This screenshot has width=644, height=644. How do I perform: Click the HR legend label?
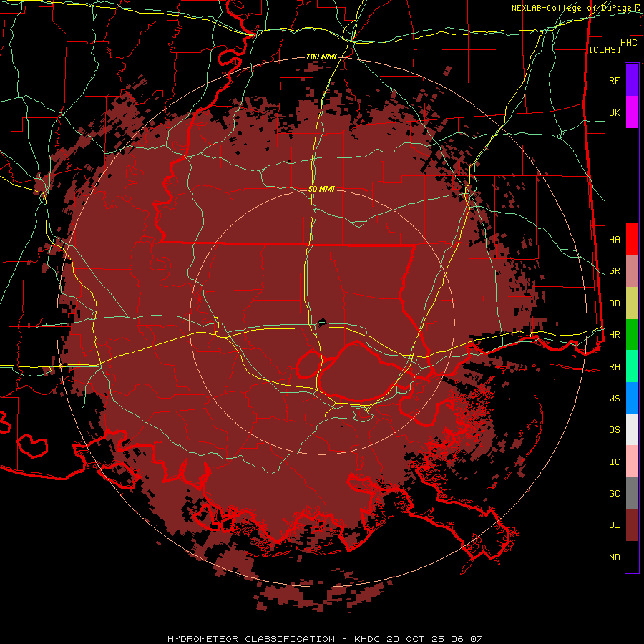click(x=614, y=335)
